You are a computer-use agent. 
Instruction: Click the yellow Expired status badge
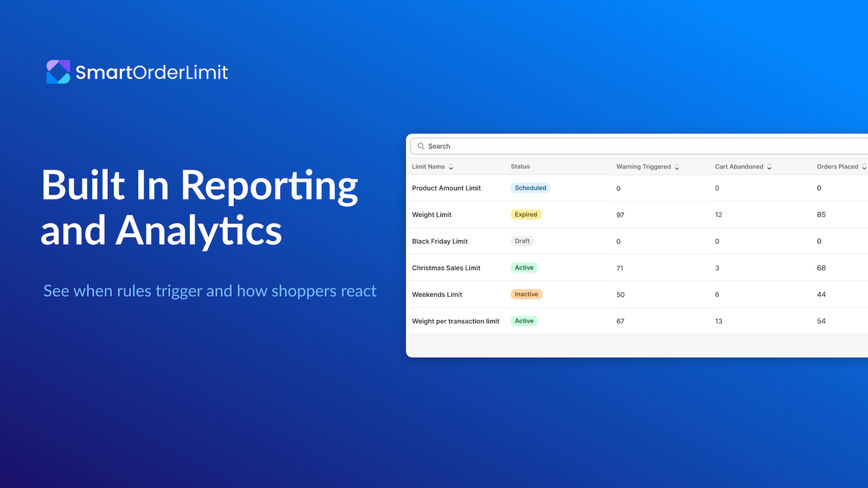tap(526, 214)
